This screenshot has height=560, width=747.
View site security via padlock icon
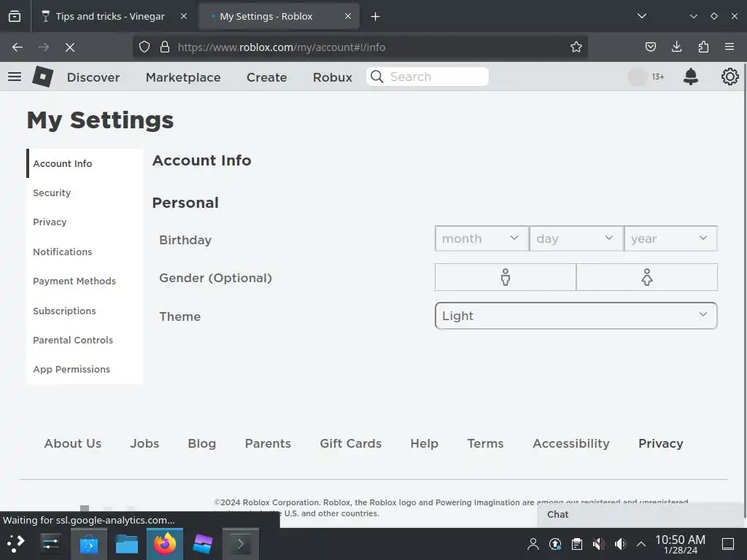pyautogui.click(x=165, y=47)
